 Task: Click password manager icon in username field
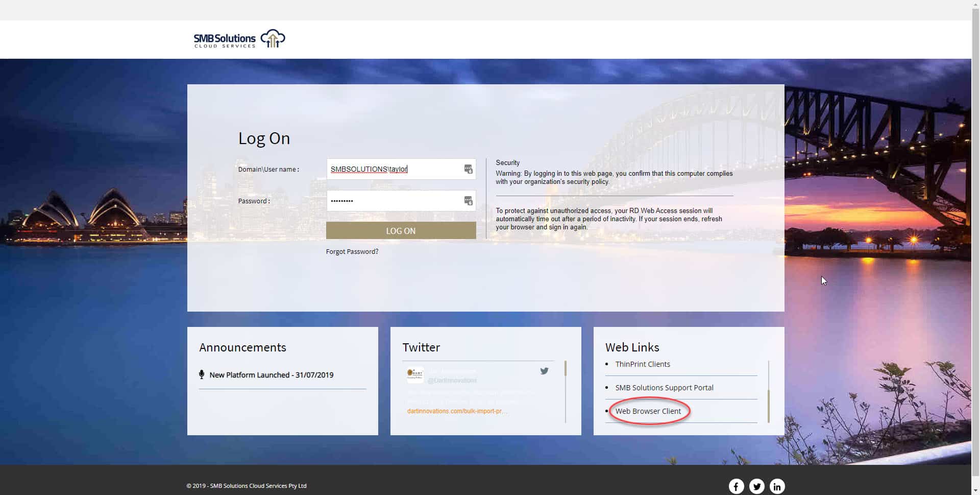coord(468,169)
